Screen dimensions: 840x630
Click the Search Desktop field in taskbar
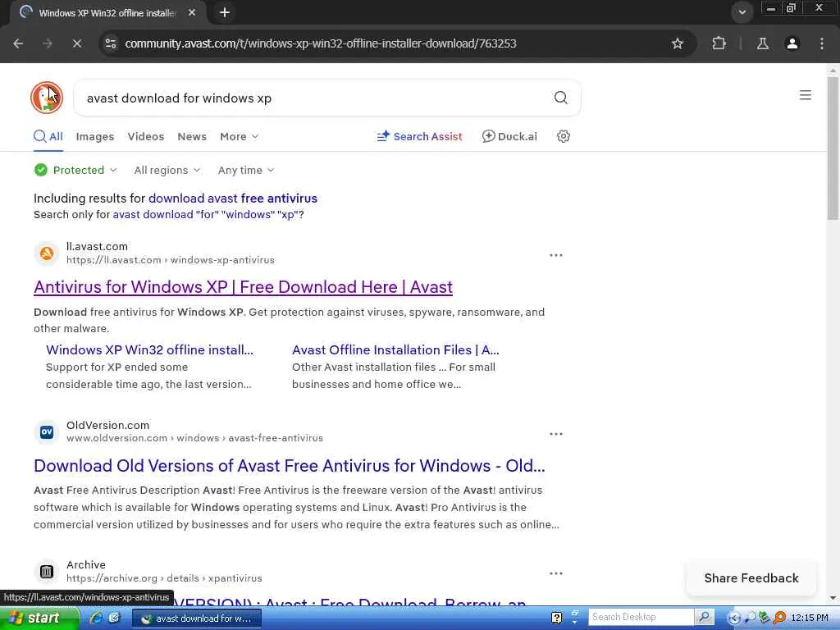(x=641, y=617)
